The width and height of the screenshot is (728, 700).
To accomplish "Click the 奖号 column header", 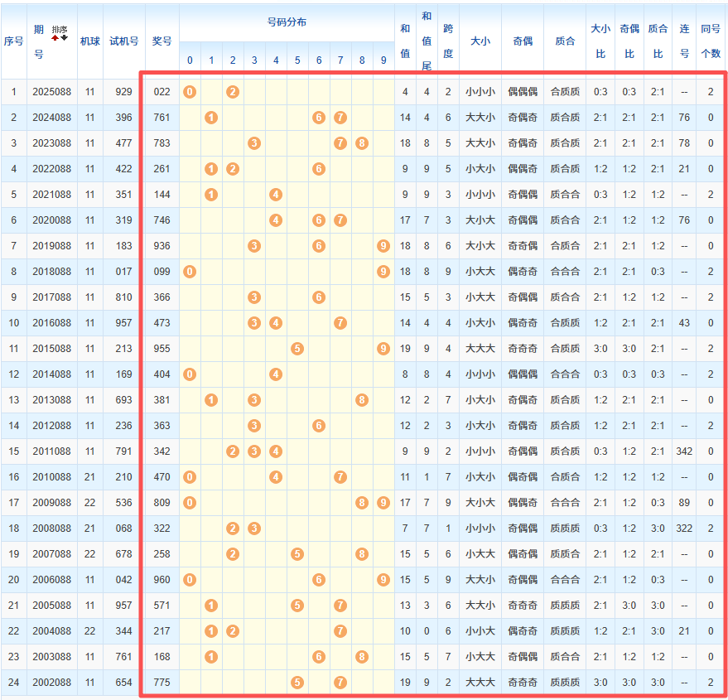I will coord(162,41).
